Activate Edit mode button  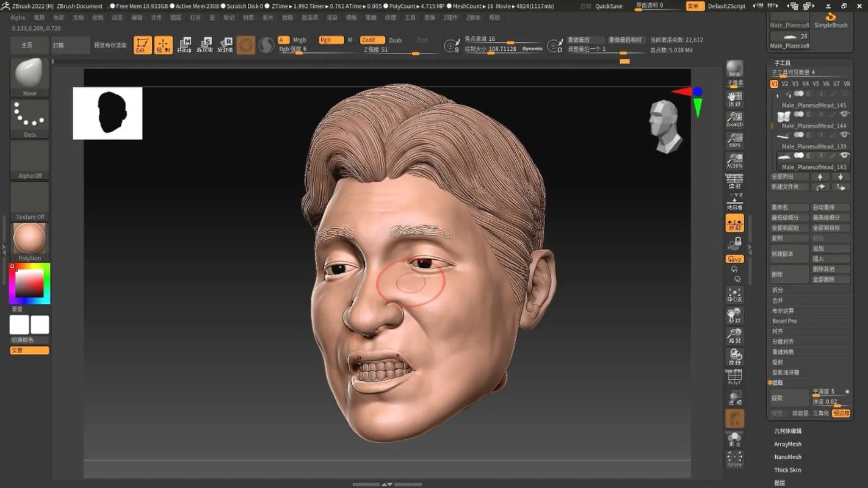143,45
